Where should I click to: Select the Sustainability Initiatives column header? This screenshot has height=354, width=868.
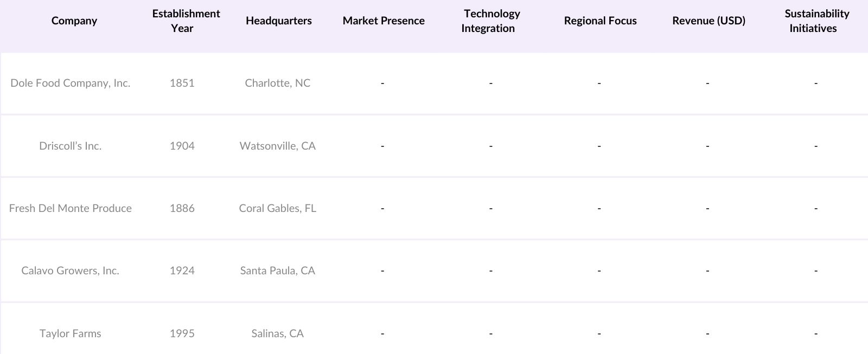[816, 21]
